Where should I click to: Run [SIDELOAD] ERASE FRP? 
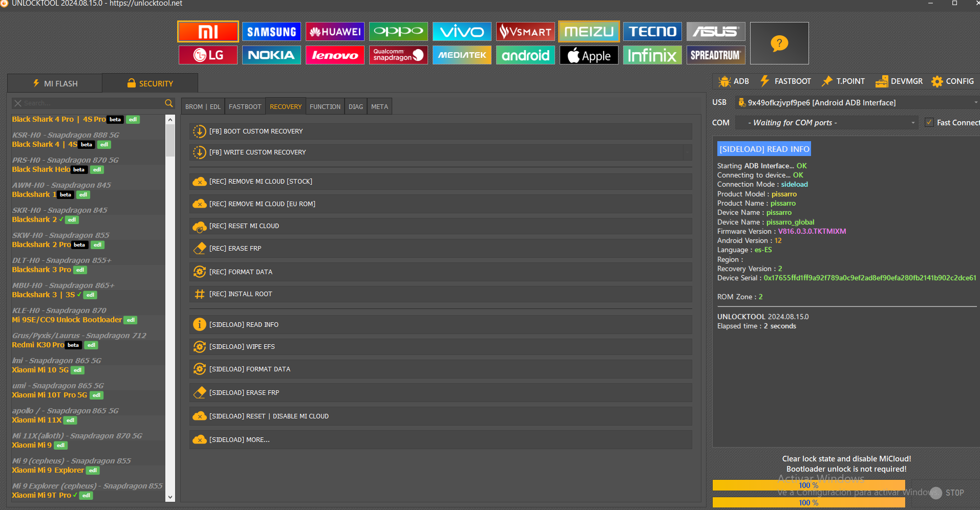click(x=441, y=393)
